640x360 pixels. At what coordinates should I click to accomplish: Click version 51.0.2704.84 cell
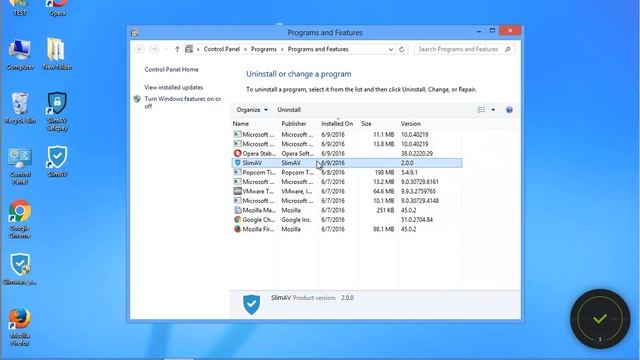(417, 220)
